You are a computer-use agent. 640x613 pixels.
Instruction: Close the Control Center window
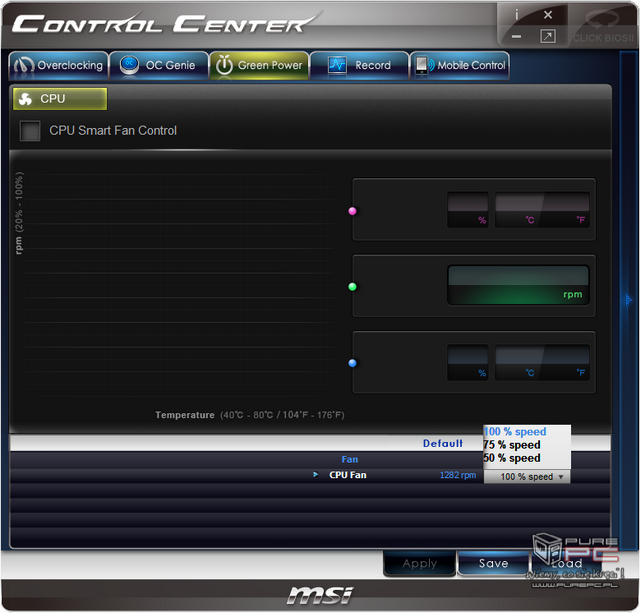click(548, 15)
